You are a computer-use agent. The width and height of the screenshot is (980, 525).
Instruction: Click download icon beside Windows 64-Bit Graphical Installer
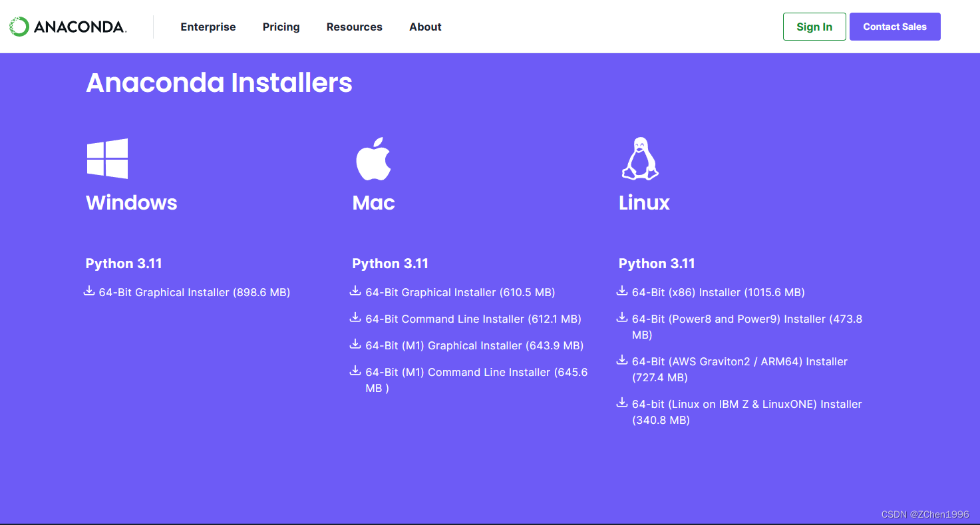[89, 291]
